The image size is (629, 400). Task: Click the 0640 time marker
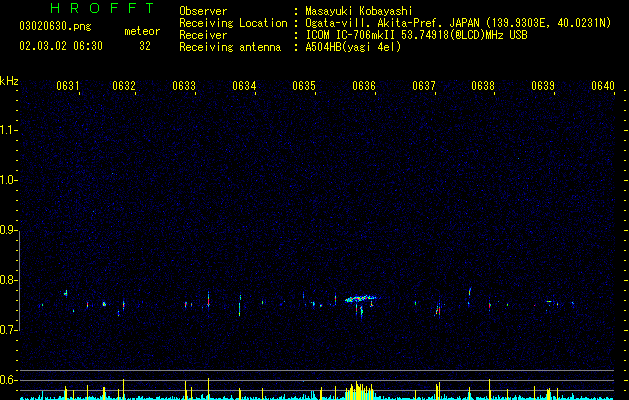(603, 86)
